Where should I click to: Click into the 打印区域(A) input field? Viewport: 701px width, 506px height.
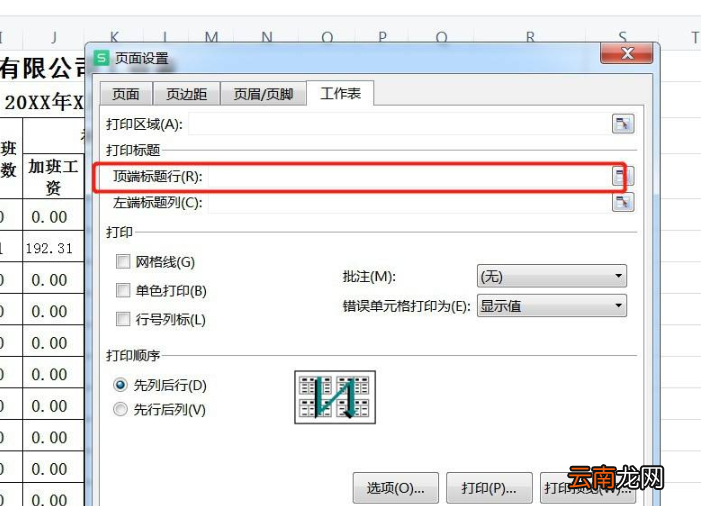click(399, 124)
